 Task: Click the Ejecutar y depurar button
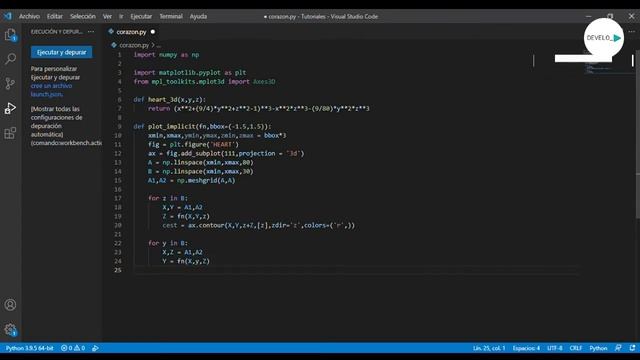pyautogui.click(x=62, y=52)
